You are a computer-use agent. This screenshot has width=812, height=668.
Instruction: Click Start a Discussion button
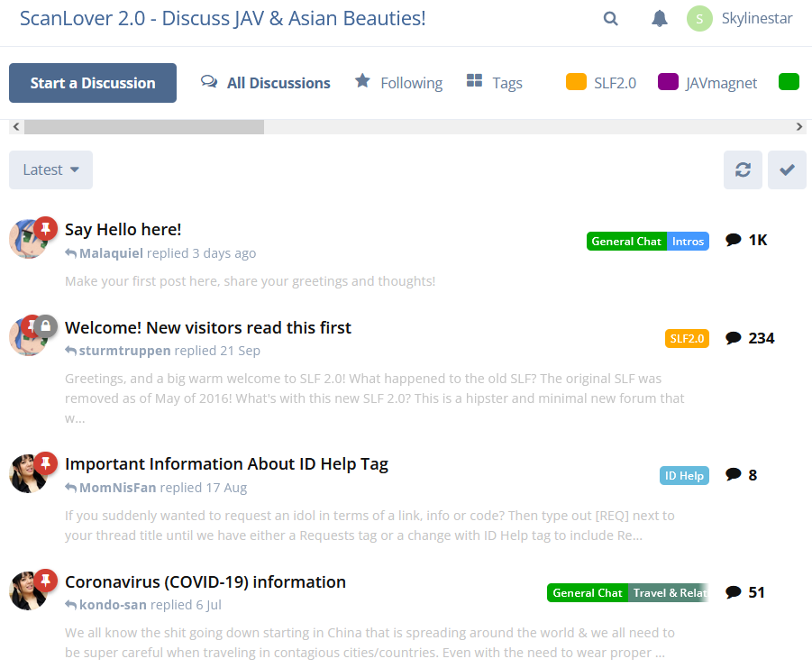(x=93, y=83)
